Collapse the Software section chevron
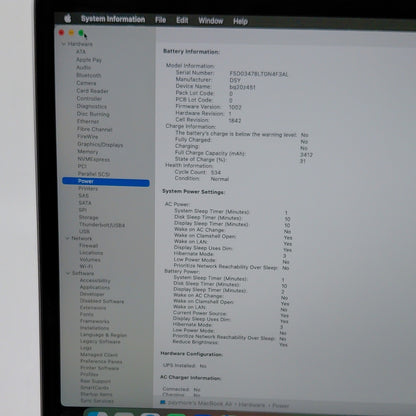Image resolution: width=416 pixels, height=416 pixels. 68,273
